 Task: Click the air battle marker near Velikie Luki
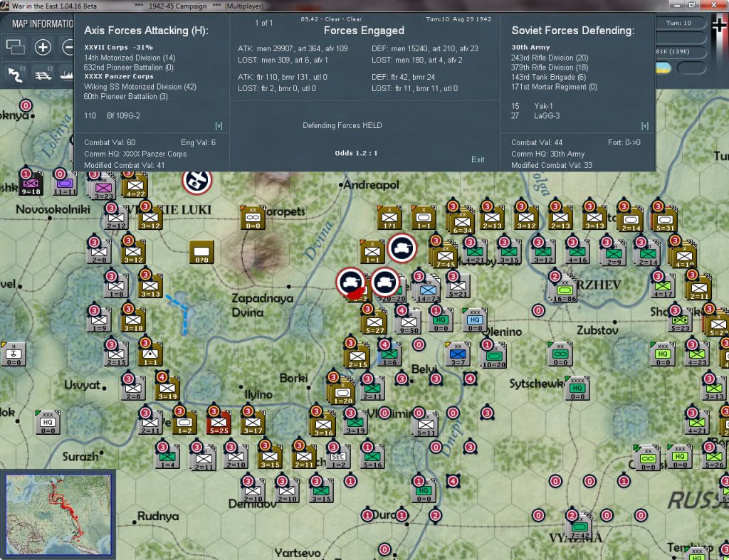click(x=197, y=181)
